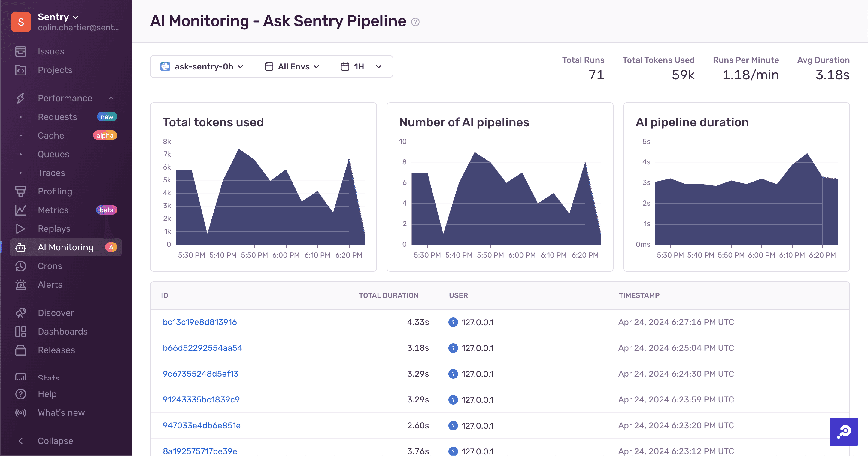Viewport: 868px width, 456px height.
Task: Open the Alerts bell icon
Action: (20, 285)
